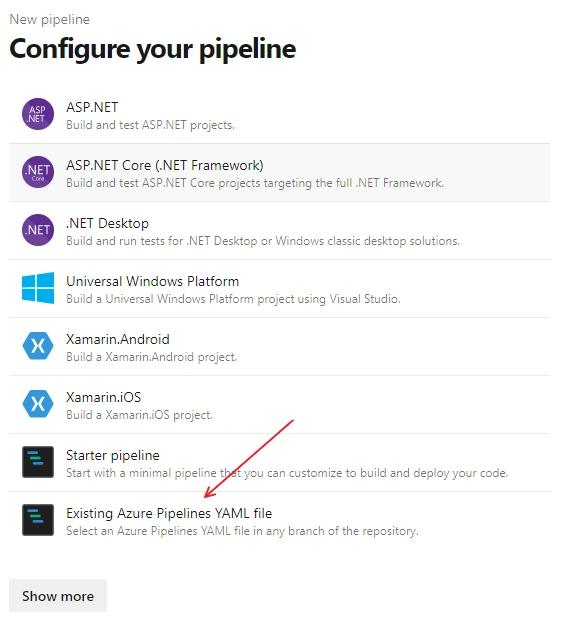Select the Xamarin.iOS template title
Screen dimensions: 565x624
pos(103,397)
